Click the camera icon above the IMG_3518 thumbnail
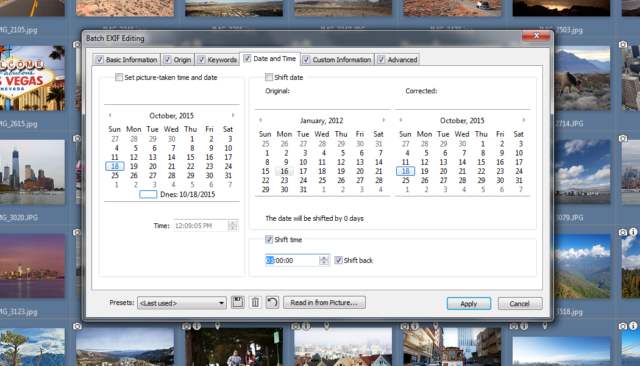Viewport: 640px width, 366px height. (x=623, y=232)
